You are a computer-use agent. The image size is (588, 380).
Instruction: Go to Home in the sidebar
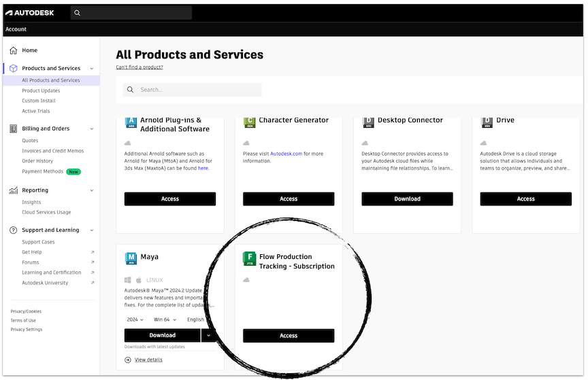tap(30, 50)
